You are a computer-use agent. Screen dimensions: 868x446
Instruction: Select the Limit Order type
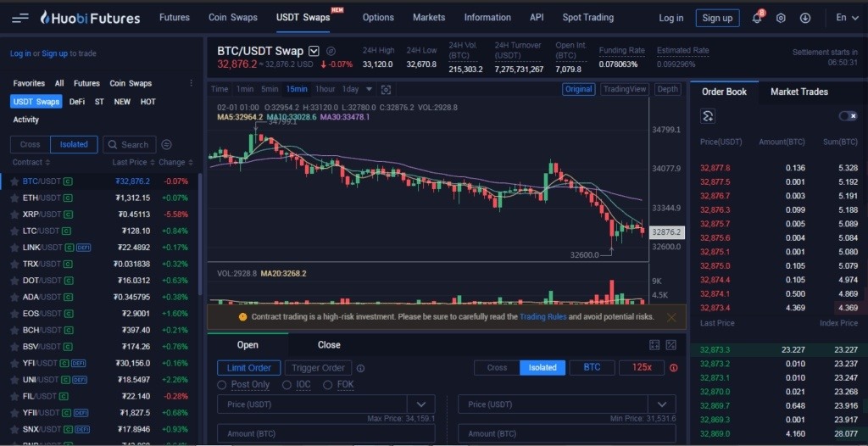(x=249, y=368)
